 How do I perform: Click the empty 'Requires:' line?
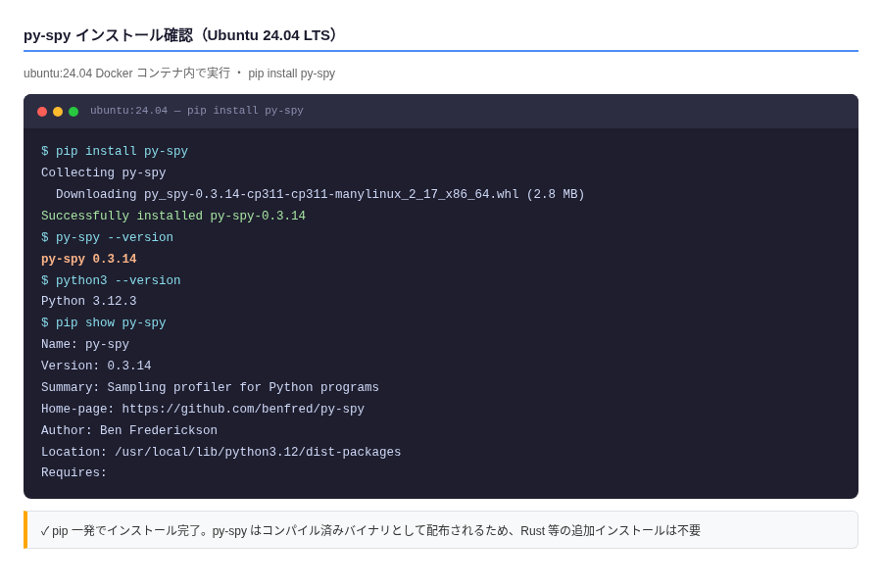73,472
